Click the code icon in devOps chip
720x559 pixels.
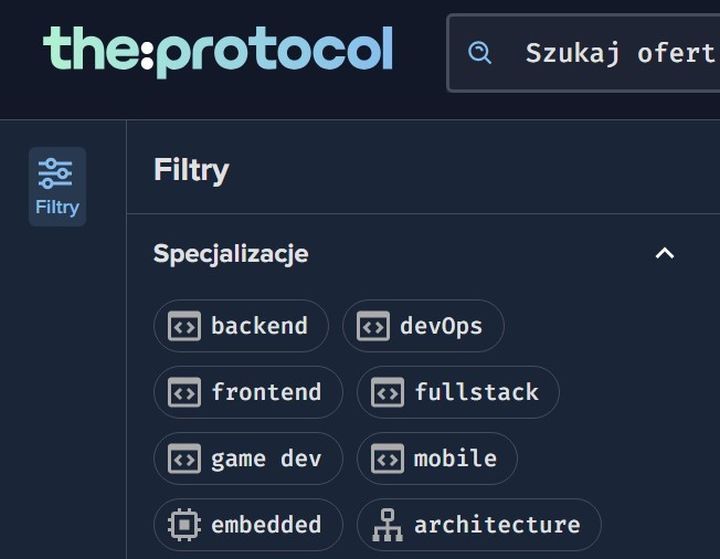373,326
